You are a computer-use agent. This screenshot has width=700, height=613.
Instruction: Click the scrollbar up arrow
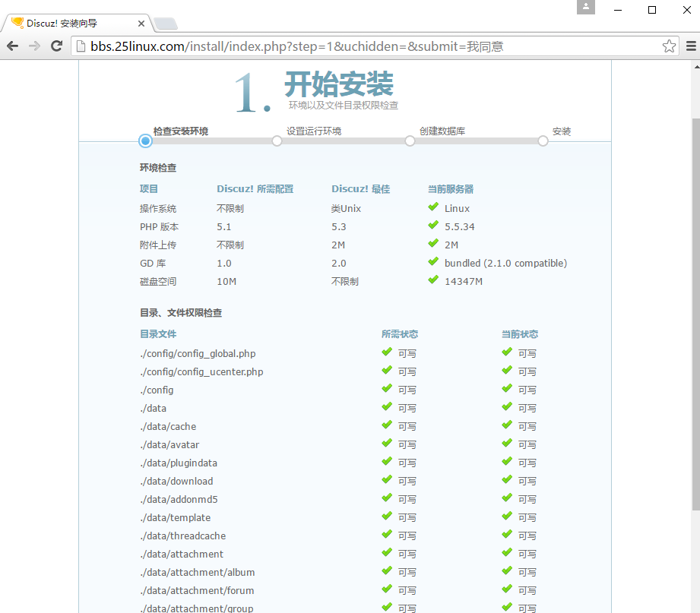point(697,67)
